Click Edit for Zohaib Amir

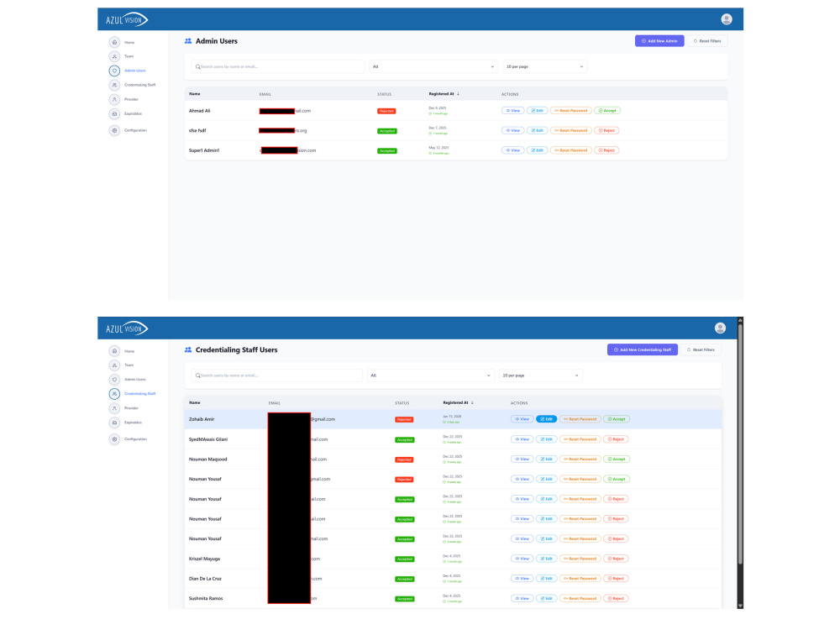coord(547,419)
